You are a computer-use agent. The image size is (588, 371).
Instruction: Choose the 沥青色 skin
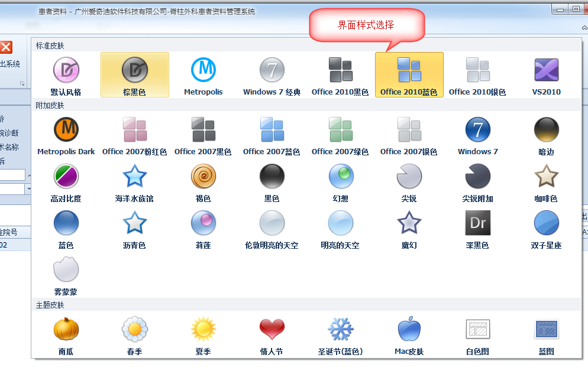tap(135, 229)
